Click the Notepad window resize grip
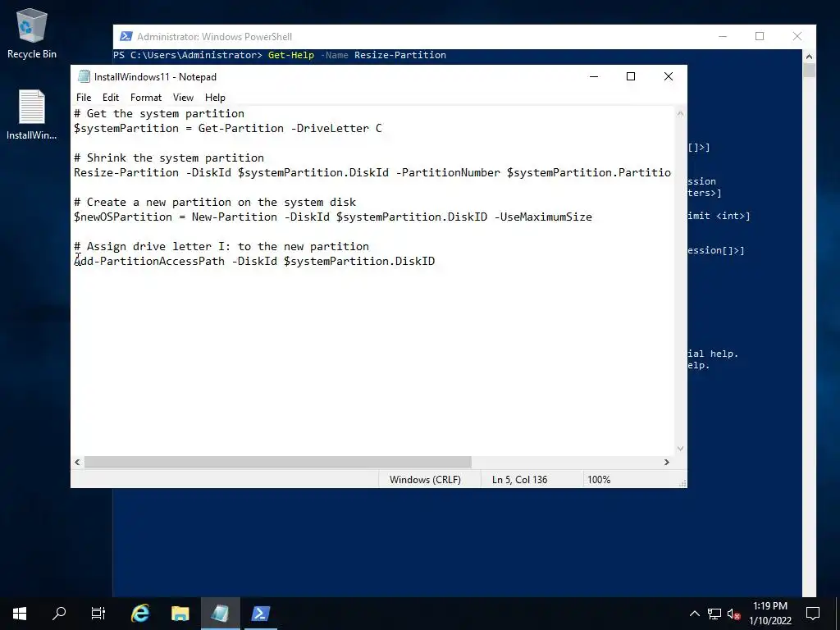The width and height of the screenshot is (840, 630). (682, 483)
